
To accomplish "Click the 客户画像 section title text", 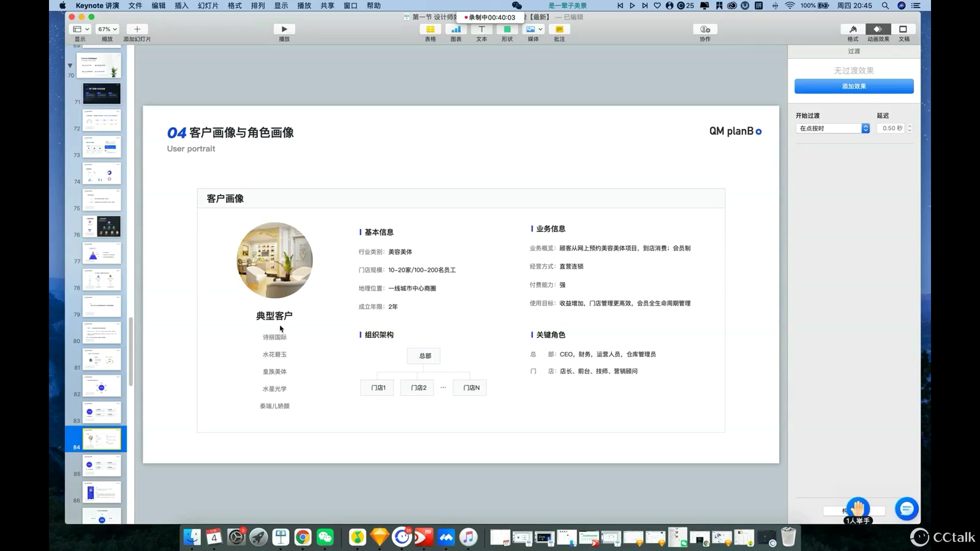I will (225, 198).
